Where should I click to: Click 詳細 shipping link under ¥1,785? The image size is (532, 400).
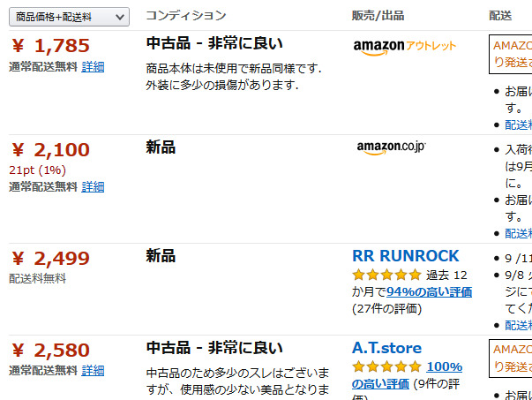click(x=93, y=66)
